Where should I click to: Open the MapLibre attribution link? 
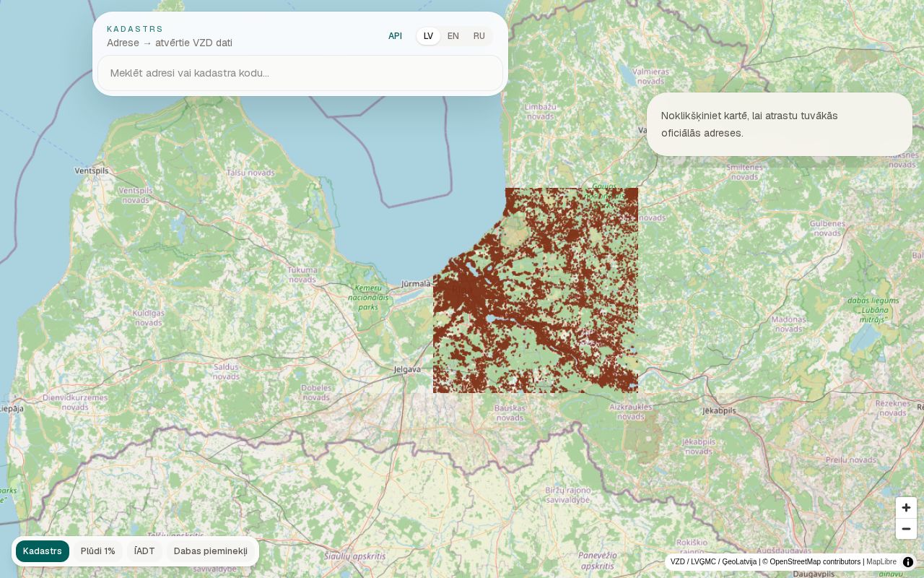click(x=881, y=561)
